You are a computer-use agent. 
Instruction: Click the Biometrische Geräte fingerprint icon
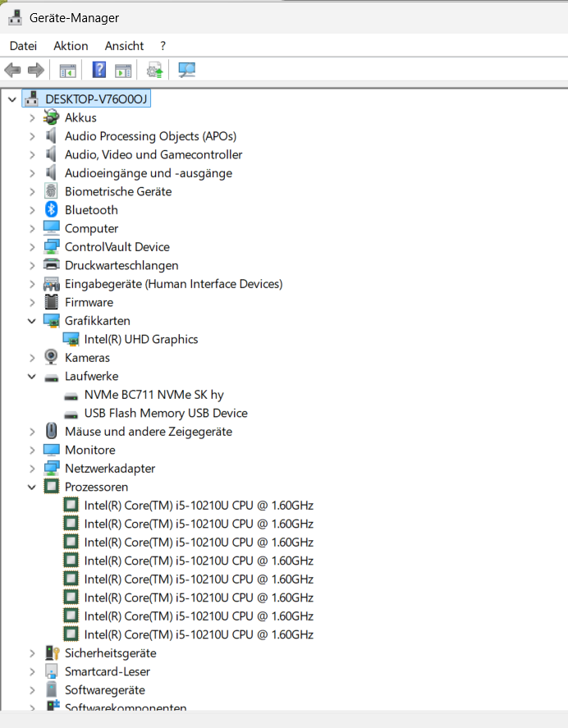(x=51, y=191)
